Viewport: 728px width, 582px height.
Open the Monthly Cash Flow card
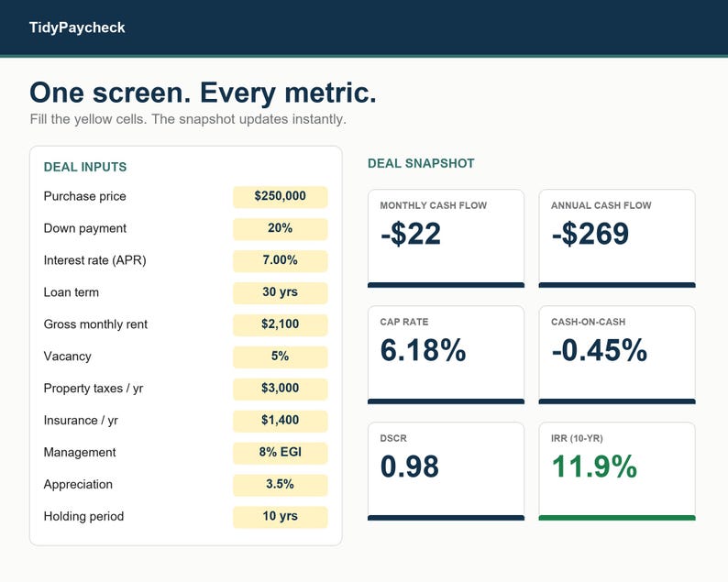click(x=447, y=238)
